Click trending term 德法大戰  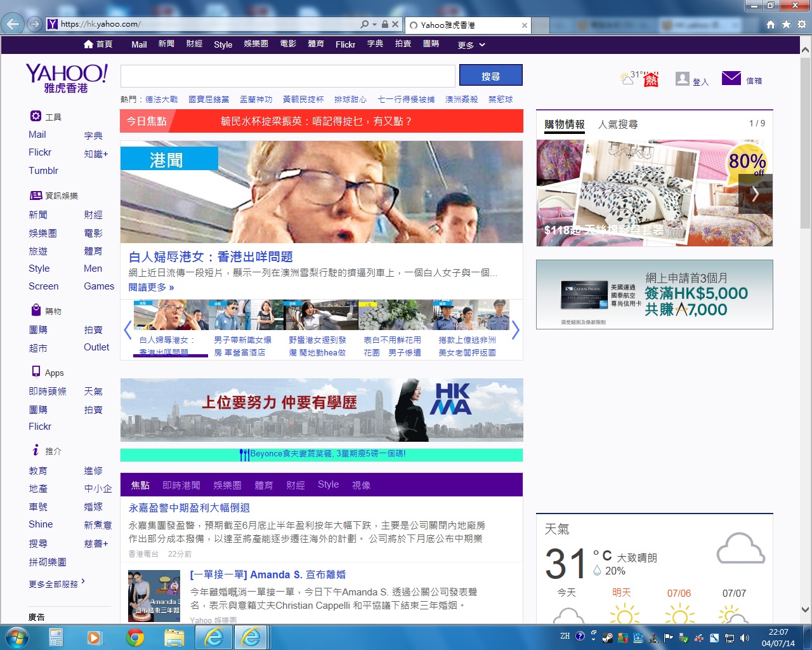pyautogui.click(x=162, y=99)
